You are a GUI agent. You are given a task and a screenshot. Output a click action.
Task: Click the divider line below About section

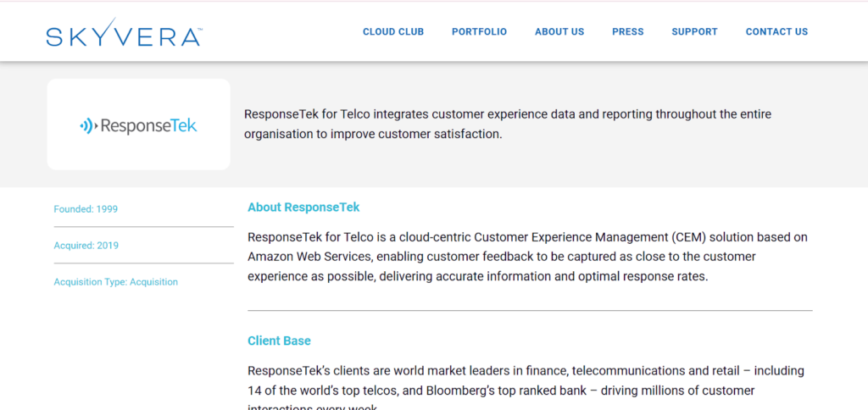pos(530,310)
